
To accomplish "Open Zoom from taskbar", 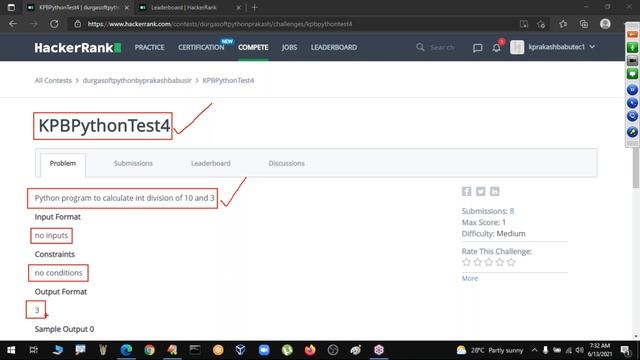I will (264, 350).
